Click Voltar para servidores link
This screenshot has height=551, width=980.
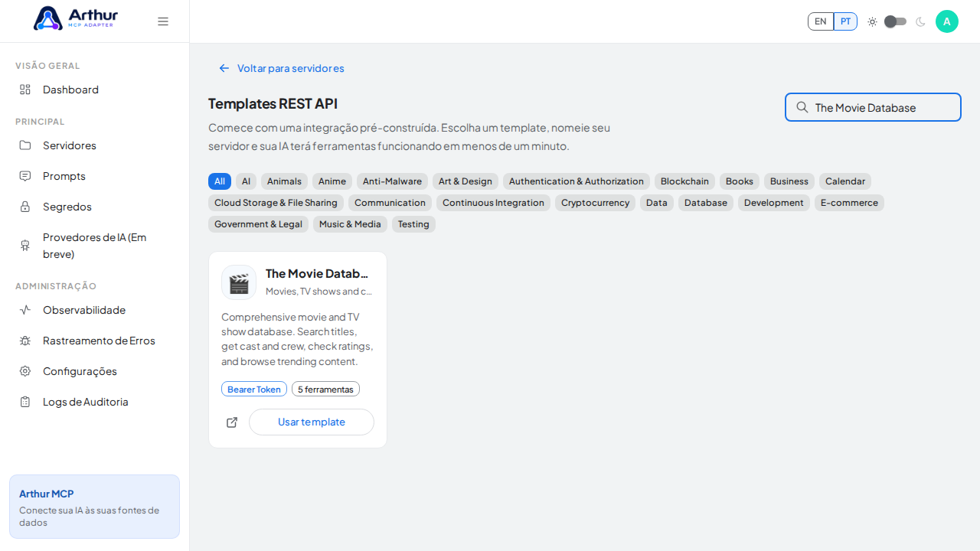point(282,68)
